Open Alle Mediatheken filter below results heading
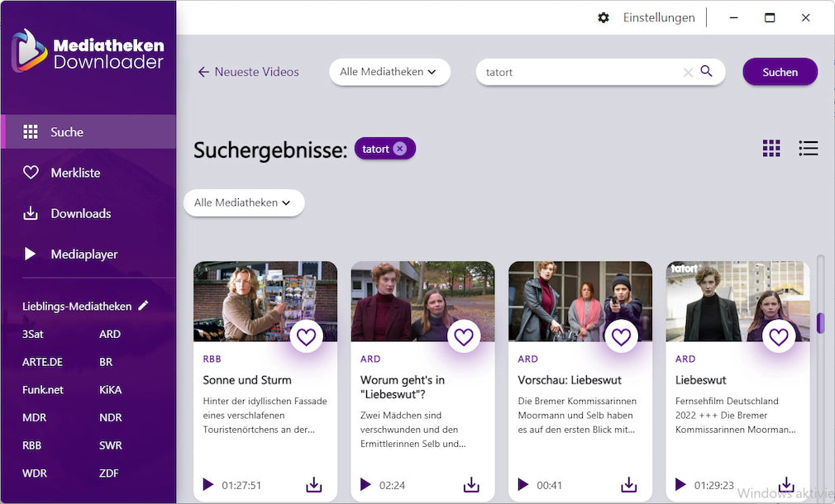The height and width of the screenshot is (504, 835). 243,202
